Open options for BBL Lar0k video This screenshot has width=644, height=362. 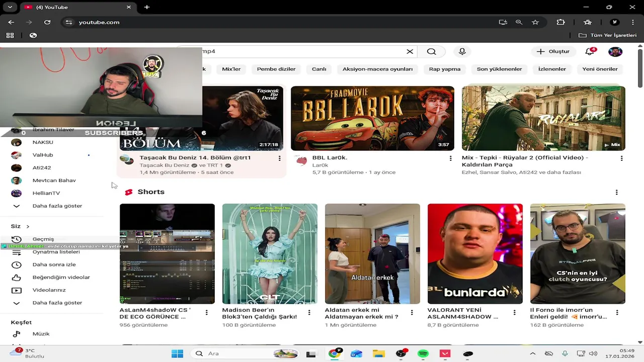(x=450, y=158)
